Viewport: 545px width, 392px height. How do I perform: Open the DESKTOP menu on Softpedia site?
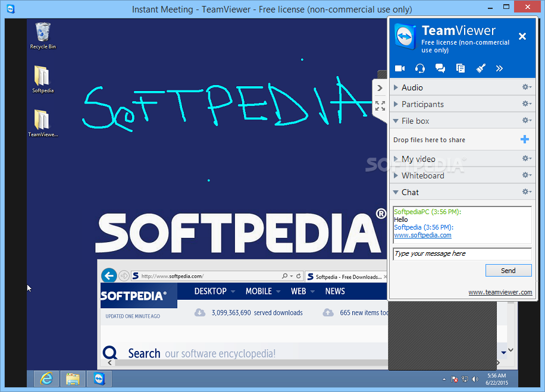click(214, 291)
